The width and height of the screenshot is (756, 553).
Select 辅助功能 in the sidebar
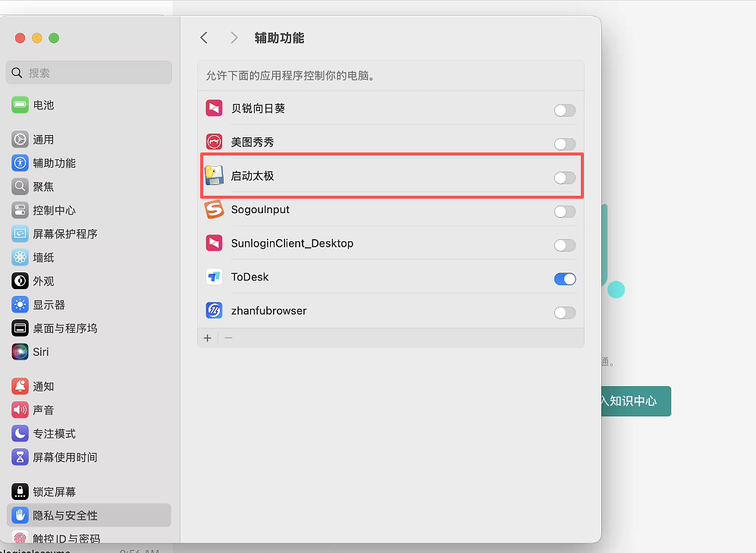[x=54, y=163]
